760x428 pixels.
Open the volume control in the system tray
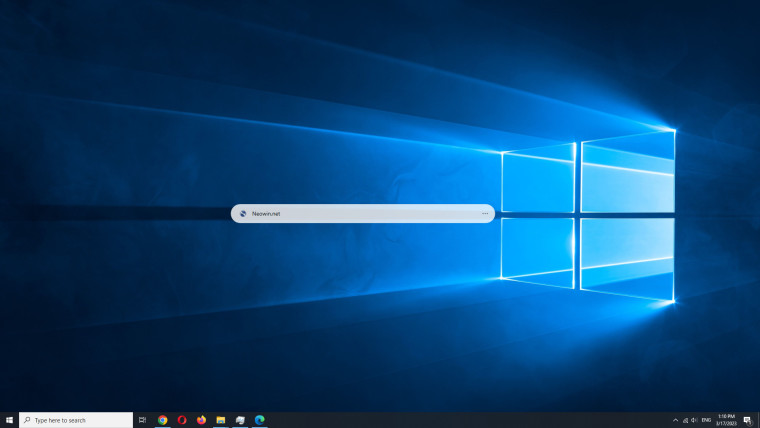(x=695, y=420)
